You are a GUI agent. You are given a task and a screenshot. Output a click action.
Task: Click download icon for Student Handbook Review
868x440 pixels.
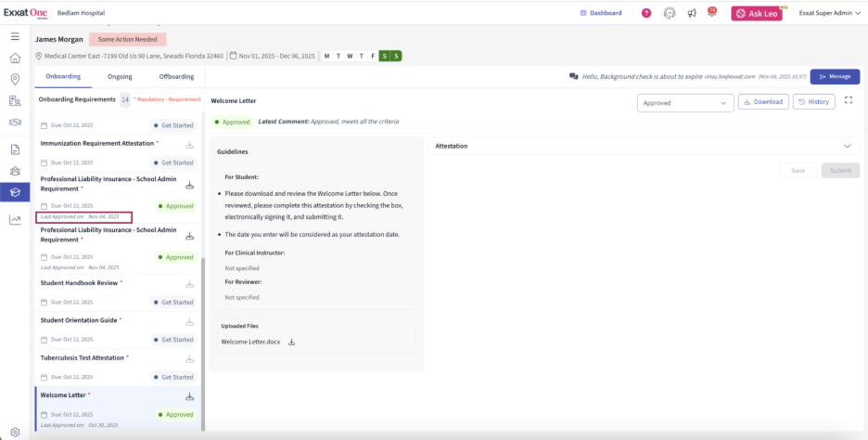click(190, 284)
